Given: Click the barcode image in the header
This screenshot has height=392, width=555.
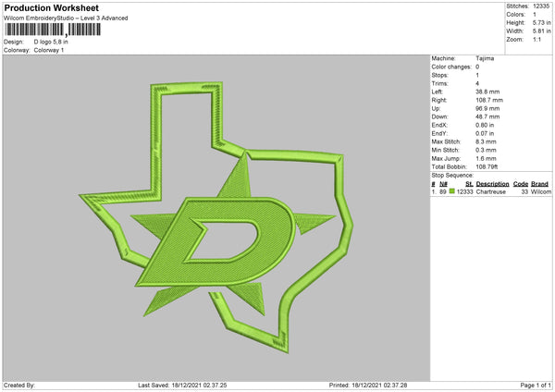Looking at the screenshot, I should coord(53,30).
